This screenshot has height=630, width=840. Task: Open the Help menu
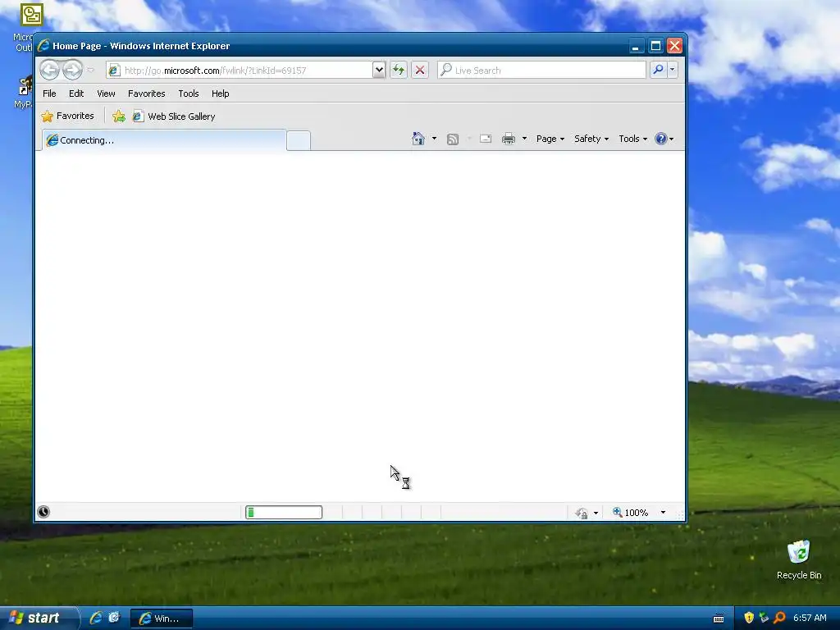pyautogui.click(x=220, y=94)
